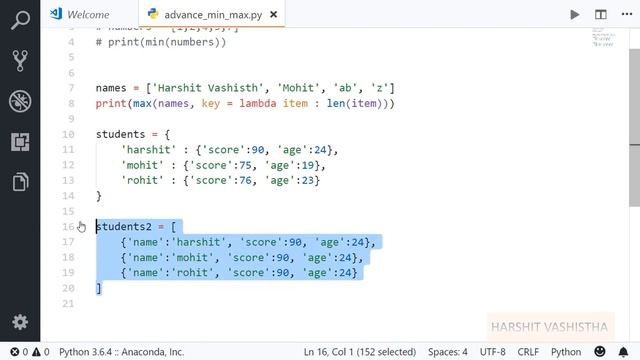
Task: Change line endings via CRLF
Action: [x=528, y=352]
